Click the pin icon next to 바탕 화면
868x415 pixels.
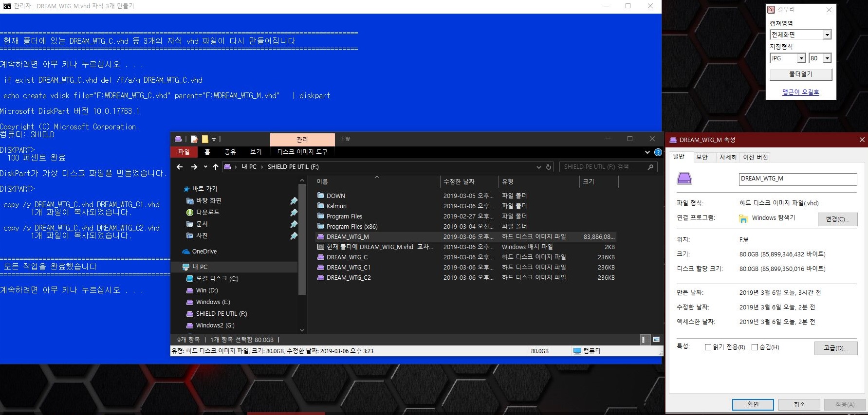294,201
